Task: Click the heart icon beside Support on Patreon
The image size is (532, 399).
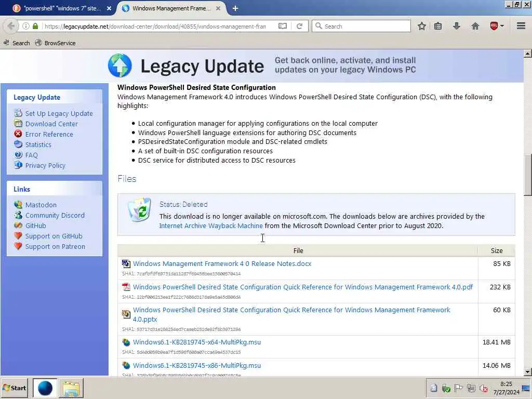Action: coord(18,246)
